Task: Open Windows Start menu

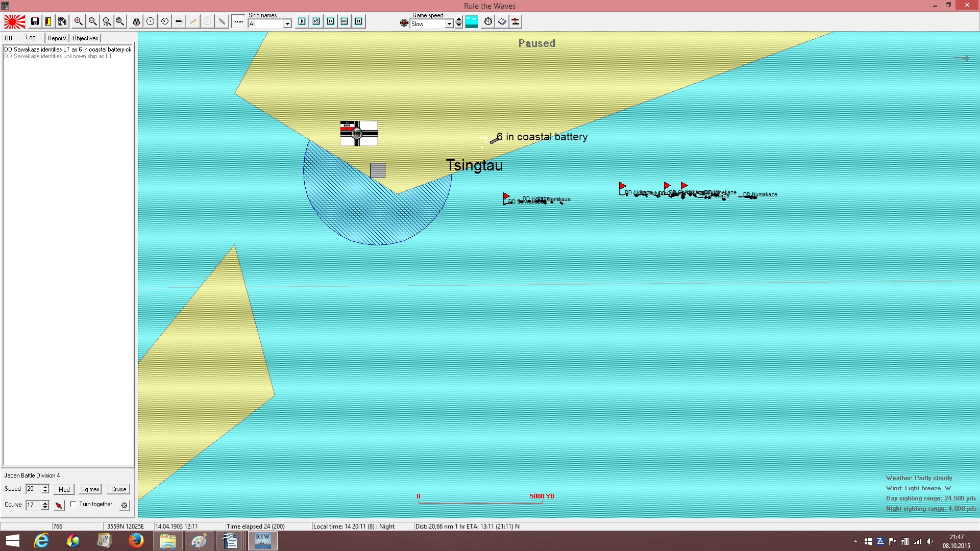Action: (x=12, y=541)
